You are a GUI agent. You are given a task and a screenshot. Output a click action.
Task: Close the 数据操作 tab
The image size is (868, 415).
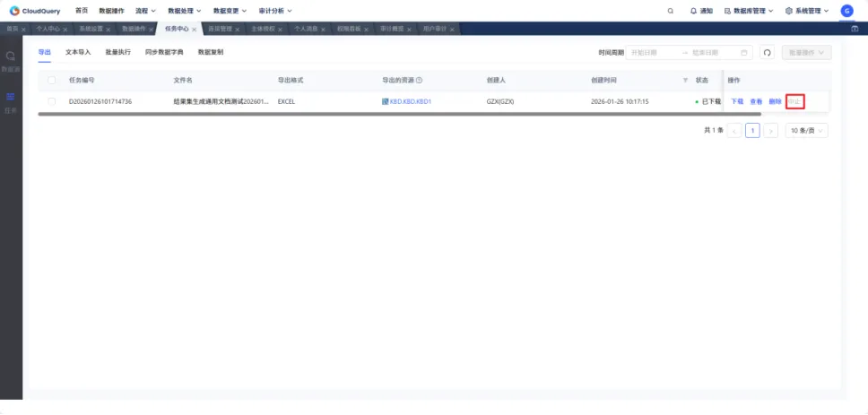point(152,30)
